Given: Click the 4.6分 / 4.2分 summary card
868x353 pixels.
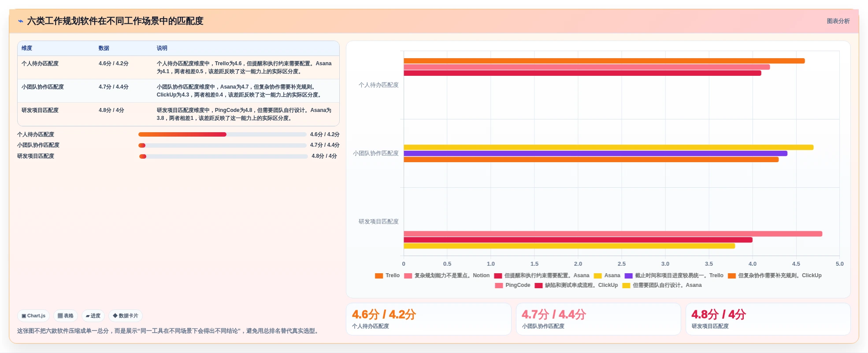Looking at the screenshot, I should pyautogui.click(x=429, y=319).
